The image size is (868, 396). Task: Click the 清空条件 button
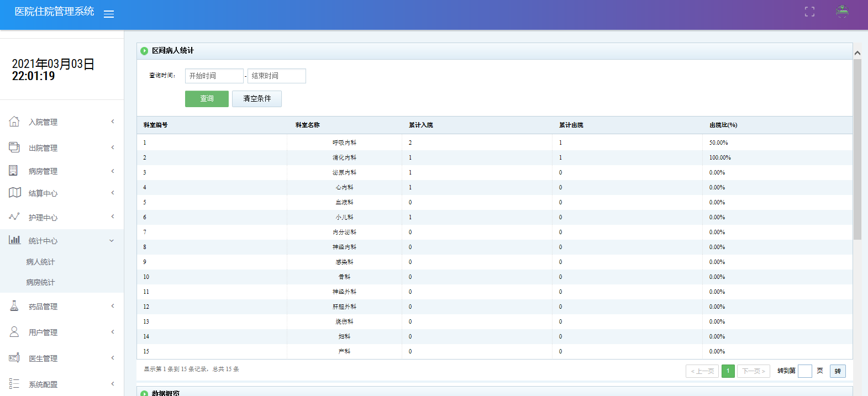(x=257, y=99)
